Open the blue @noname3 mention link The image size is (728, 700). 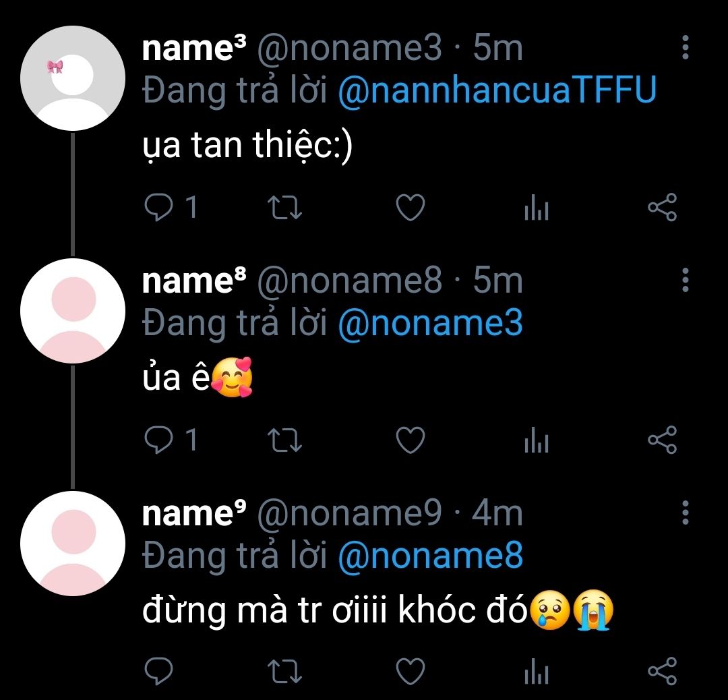pos(429,324)
